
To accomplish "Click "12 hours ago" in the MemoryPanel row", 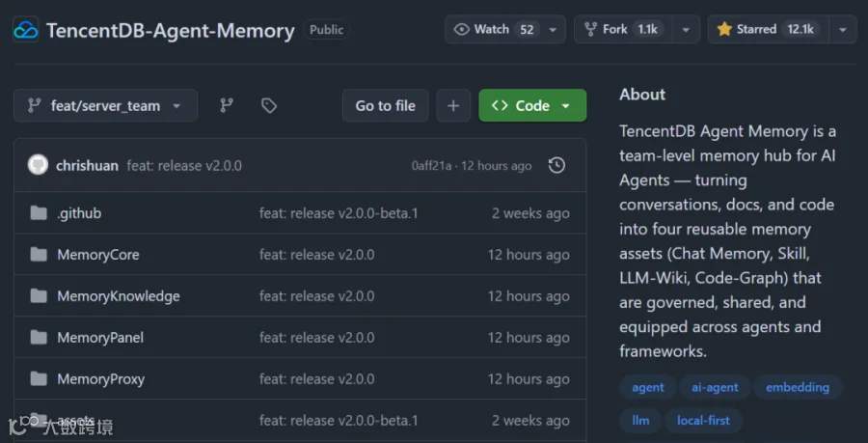I will click(x=529, y=338).
